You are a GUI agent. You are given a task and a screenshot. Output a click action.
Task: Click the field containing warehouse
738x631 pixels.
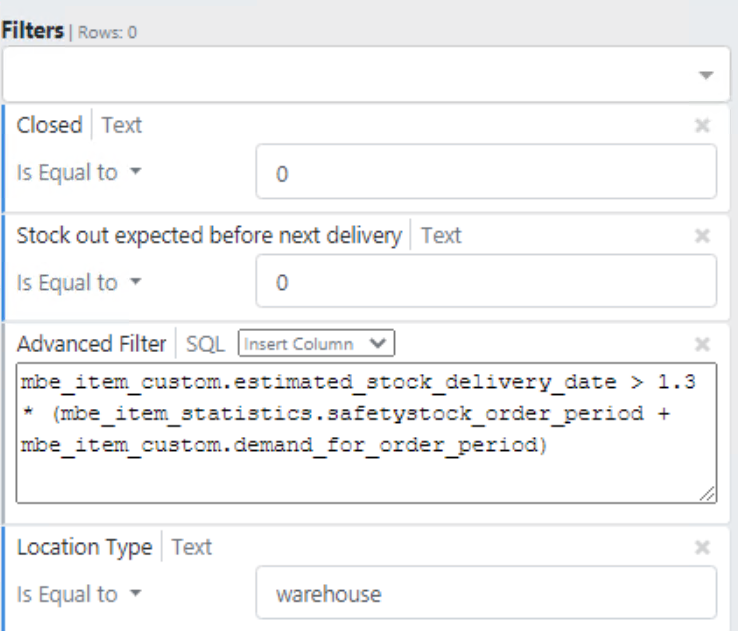click(x=486, y=595)
